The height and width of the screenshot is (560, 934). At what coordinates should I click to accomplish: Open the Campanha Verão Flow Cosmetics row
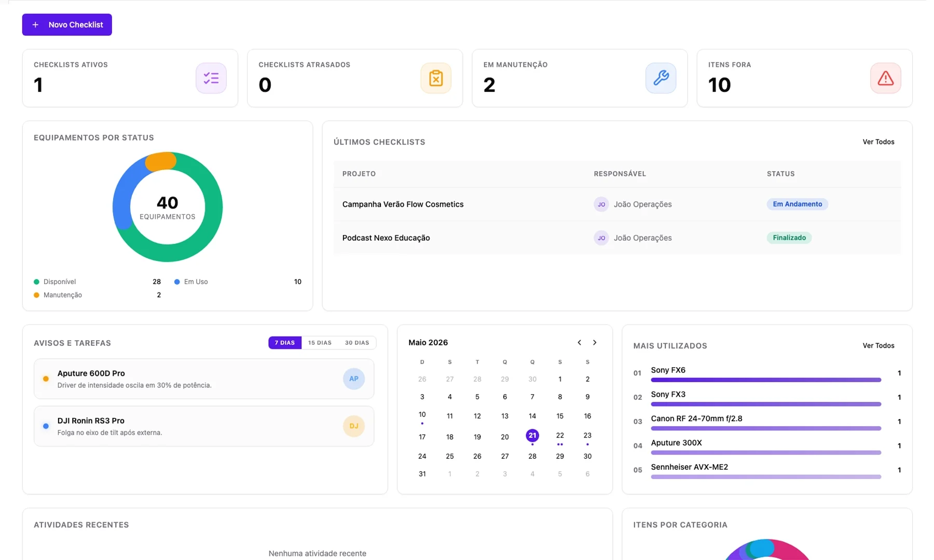click(617, 204)
